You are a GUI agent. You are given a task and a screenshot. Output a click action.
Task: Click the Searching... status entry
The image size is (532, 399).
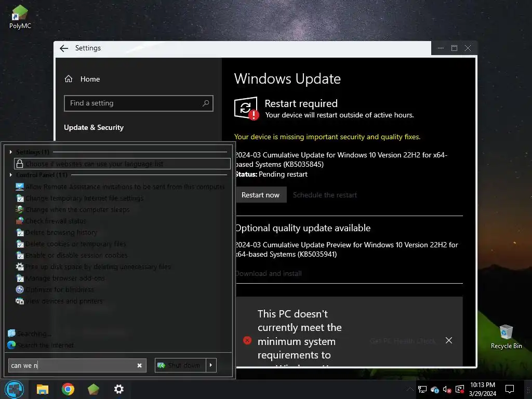(29, 334)
